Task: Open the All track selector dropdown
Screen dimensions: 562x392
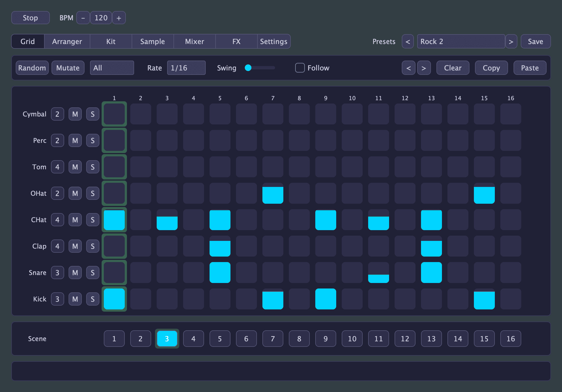Action: pos(112,68)
